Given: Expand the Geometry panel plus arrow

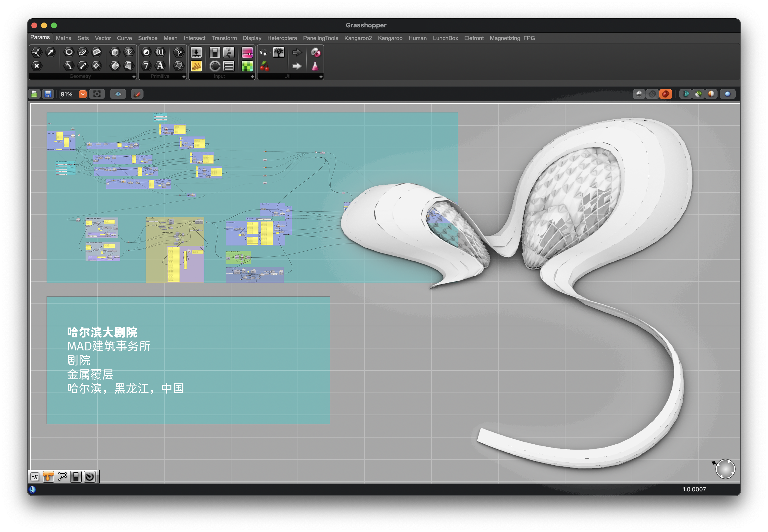Looking at the screenshot, I should [134, 77].
